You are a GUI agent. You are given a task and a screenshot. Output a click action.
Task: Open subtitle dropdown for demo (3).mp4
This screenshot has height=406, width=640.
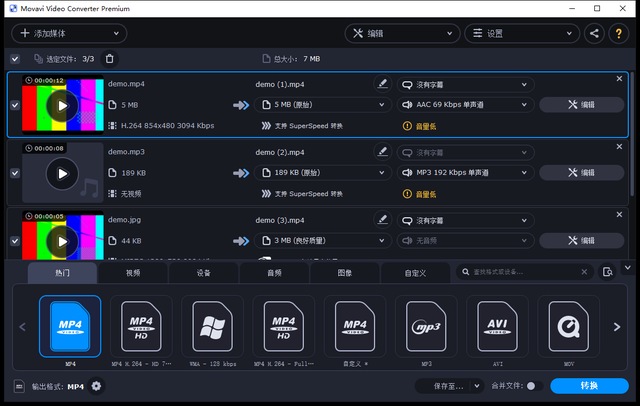pyautogui.click(x=465, y=221)
